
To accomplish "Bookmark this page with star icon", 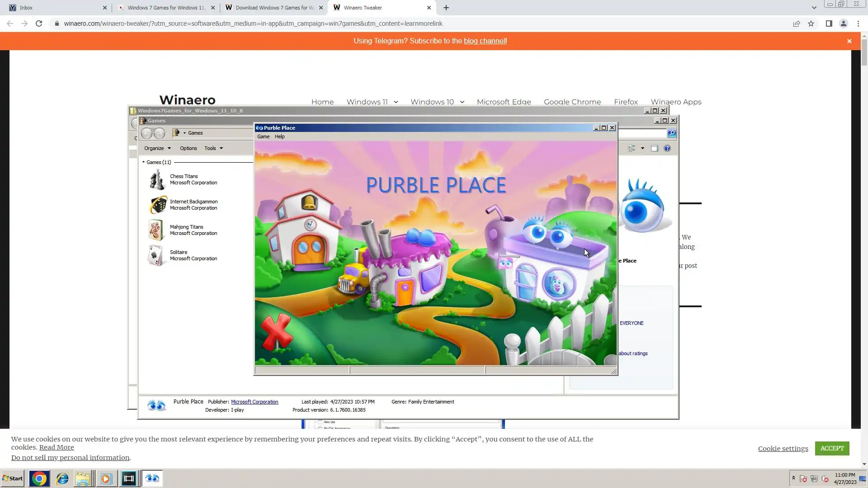I will pos(811,23).
